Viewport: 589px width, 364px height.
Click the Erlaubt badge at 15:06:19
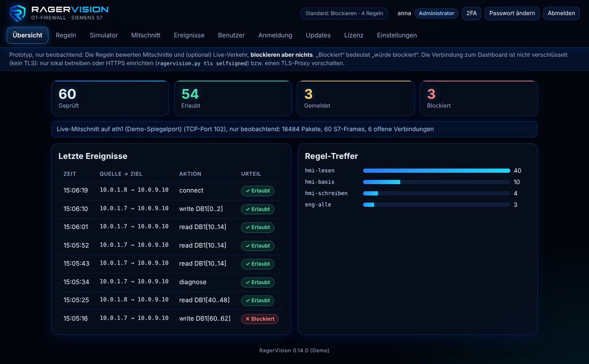258,191
